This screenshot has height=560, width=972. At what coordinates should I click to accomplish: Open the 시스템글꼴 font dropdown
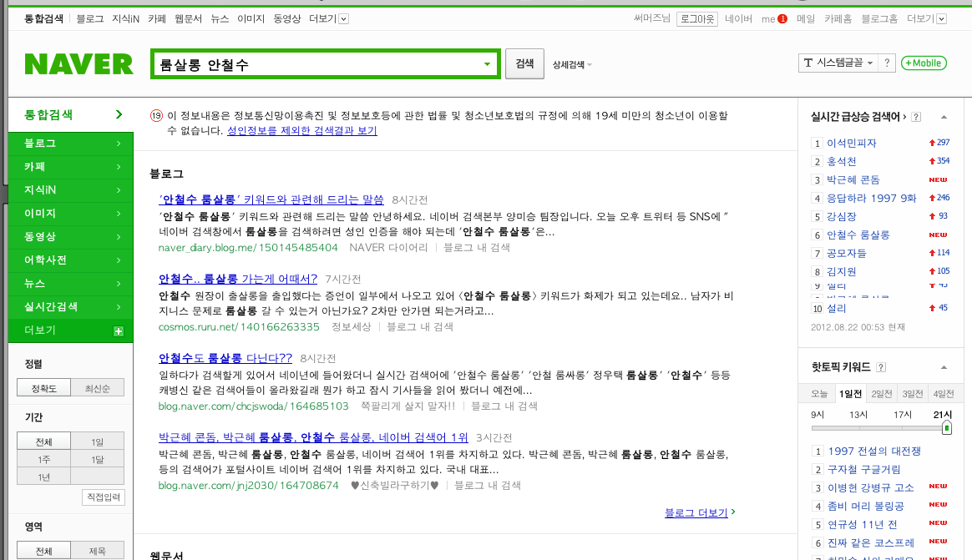click(838, 63)
